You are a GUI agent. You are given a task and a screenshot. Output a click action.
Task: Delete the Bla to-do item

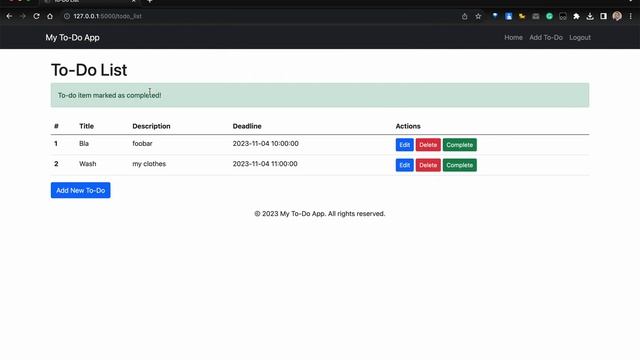428,145
